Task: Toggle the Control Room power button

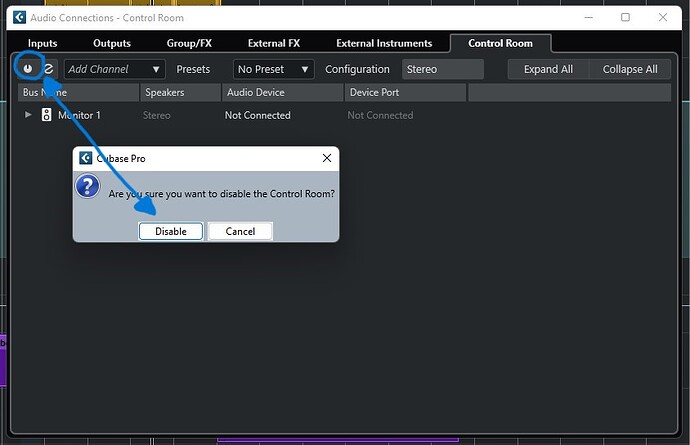Action: coord(28,69)
